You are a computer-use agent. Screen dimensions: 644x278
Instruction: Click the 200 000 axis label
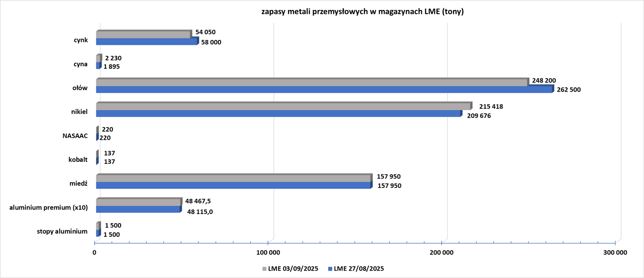[442, 253]
